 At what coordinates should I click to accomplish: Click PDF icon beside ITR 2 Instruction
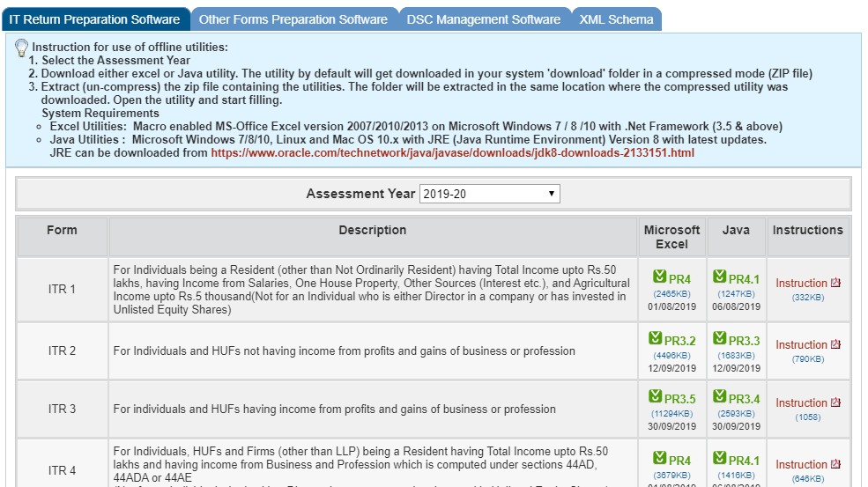[836, 344]
